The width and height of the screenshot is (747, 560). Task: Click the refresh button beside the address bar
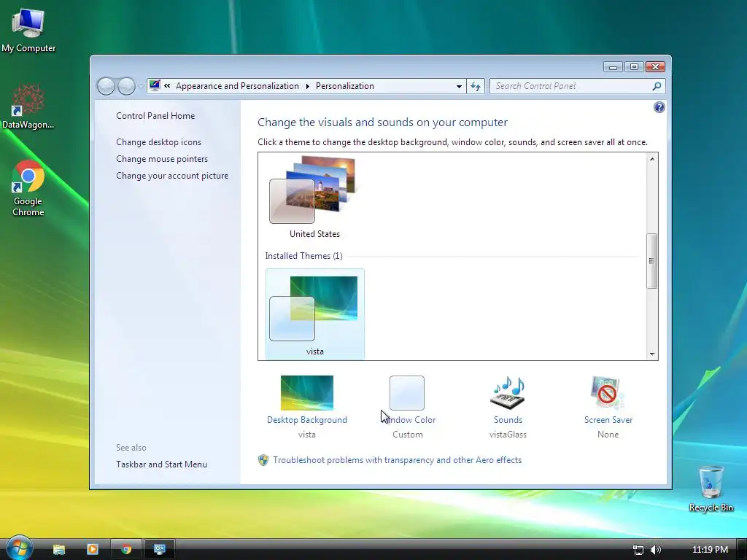[476, 86]
